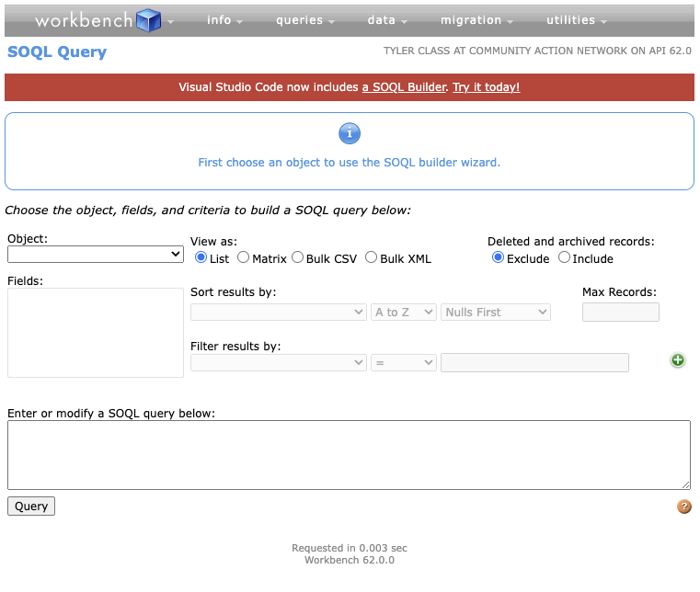
Task: Open the Object dropdown
Action: (96, 255)
